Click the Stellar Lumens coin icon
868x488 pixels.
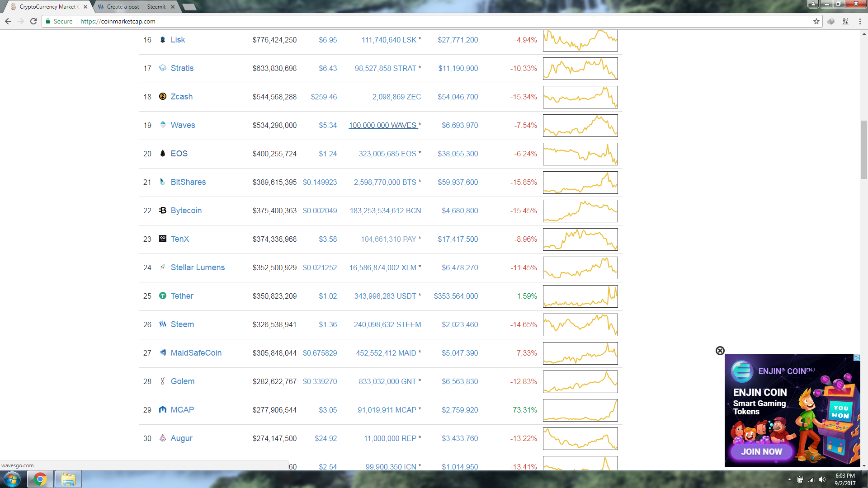click(163, 267)
